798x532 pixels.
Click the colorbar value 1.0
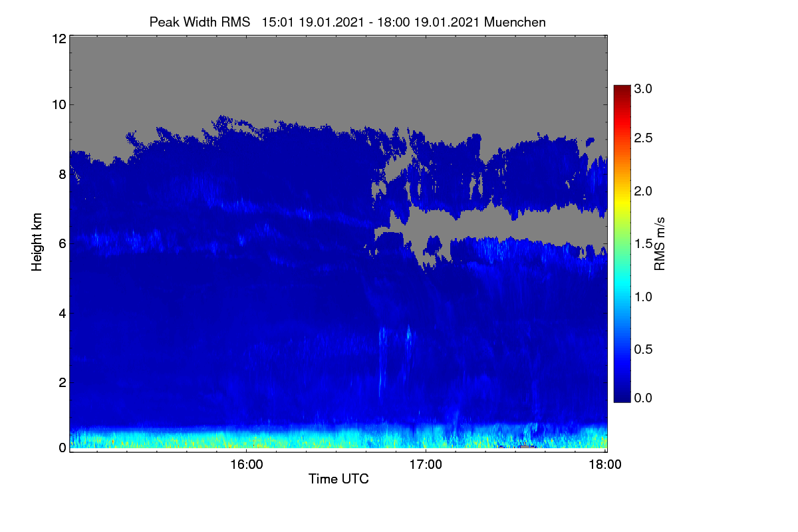pyautogui.click(x=643, y=296)
